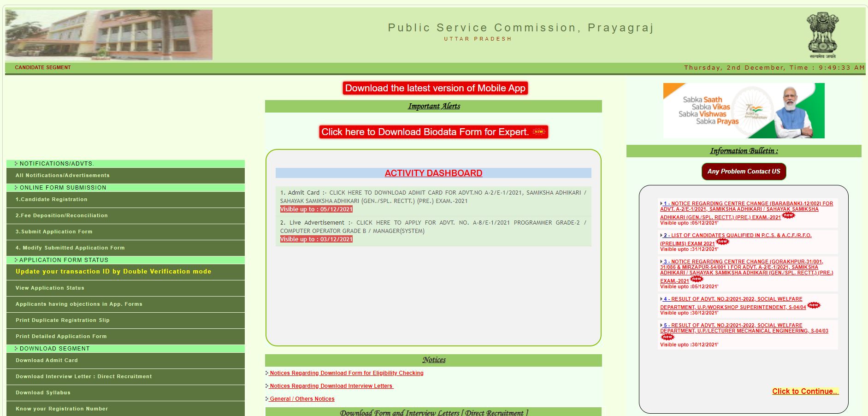Screen dimensions: 868x416
Task: Open the Sabka Saath Sabka Vikas banner
Action: (744, 111)
